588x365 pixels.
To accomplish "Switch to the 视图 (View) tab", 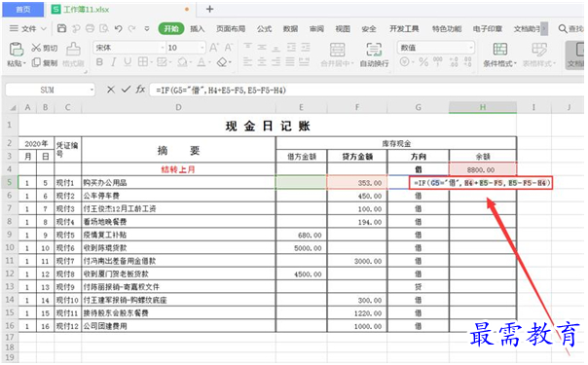I will tap(343, 28).
